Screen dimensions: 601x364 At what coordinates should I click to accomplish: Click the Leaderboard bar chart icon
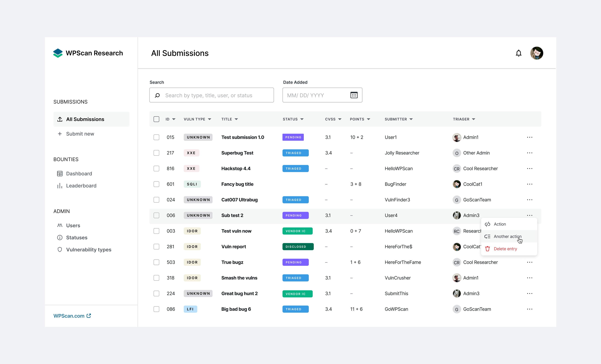click(60, 186)
